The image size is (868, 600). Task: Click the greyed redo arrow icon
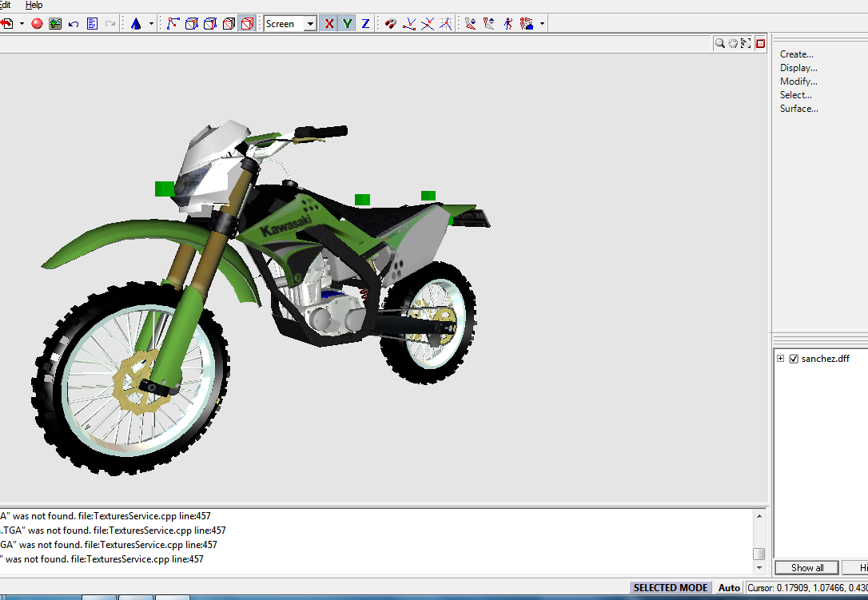click(x=110, y=24)
